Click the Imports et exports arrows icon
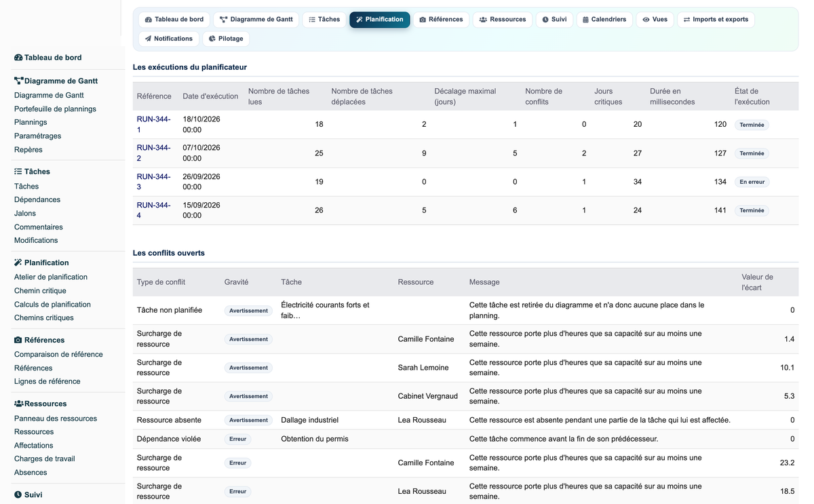Viewport: 814px width, 504px height. 686,20
